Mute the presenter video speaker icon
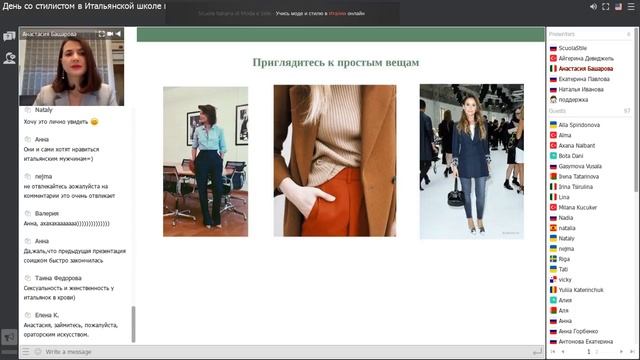This screenshot has width=640, height=360. [x=118, y=34]
